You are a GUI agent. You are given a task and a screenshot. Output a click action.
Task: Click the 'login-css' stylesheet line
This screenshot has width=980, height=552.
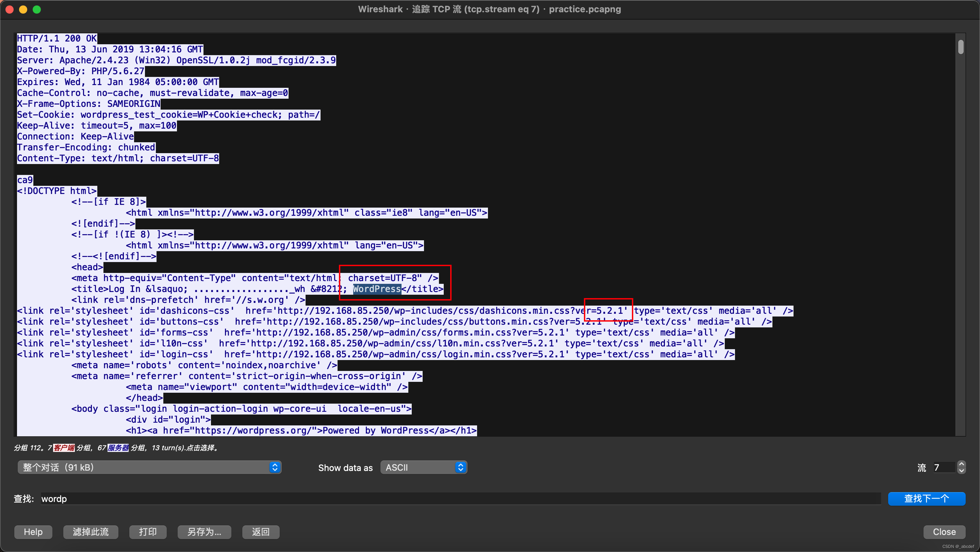click(x=376, y=355)
